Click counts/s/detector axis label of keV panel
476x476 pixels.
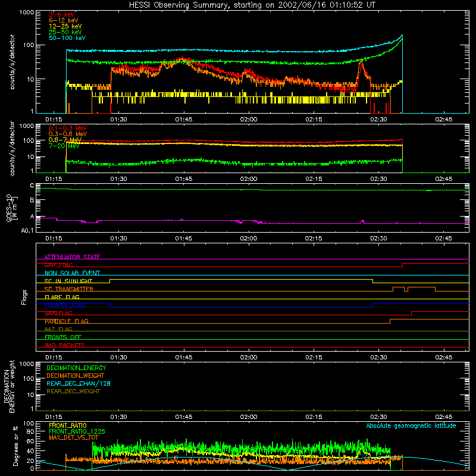pos(12,62)
